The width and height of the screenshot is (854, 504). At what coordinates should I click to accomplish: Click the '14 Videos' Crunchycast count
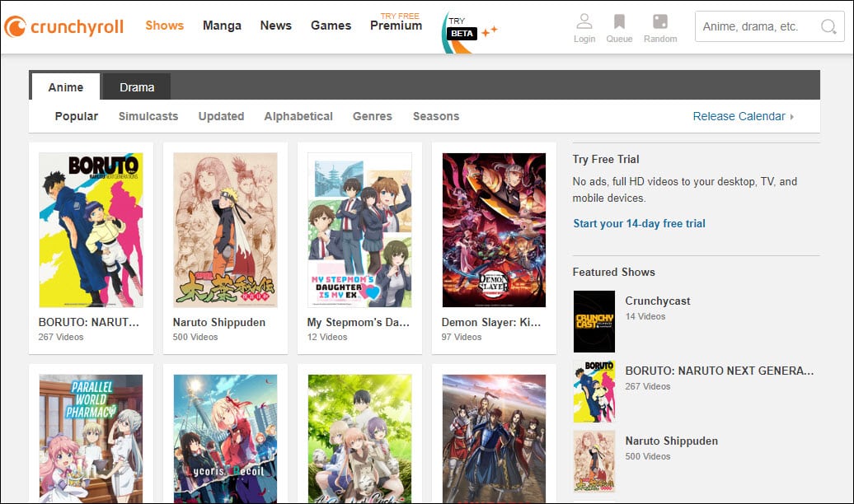(645, 316)
